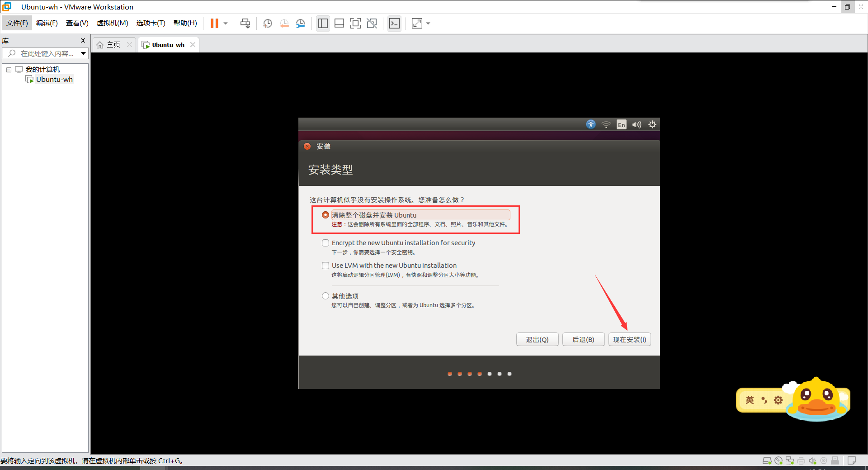Enter full screen mode
868x470 pixels.
(x=355, y=24)
